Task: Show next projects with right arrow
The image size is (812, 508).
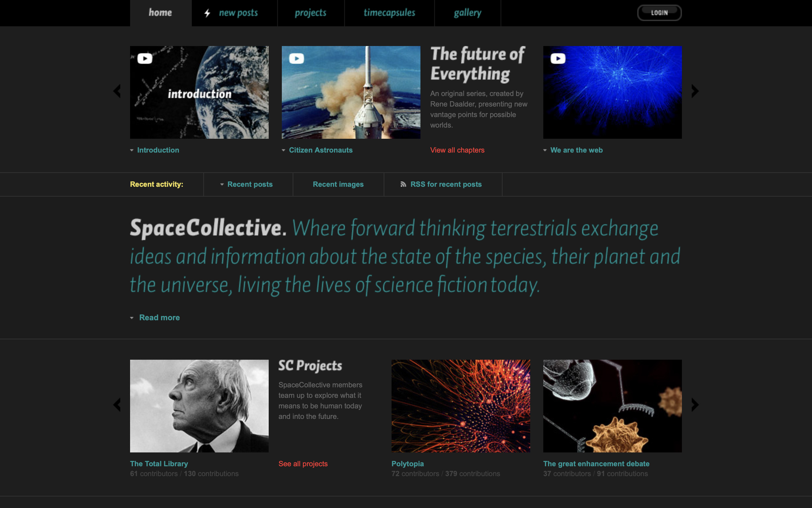Action: 695,405
